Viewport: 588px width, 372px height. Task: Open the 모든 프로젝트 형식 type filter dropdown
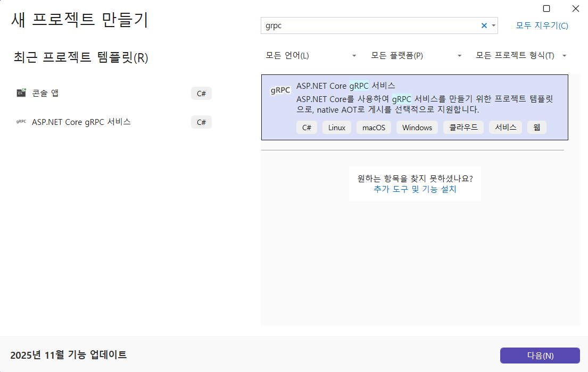(x=521, y=55)
